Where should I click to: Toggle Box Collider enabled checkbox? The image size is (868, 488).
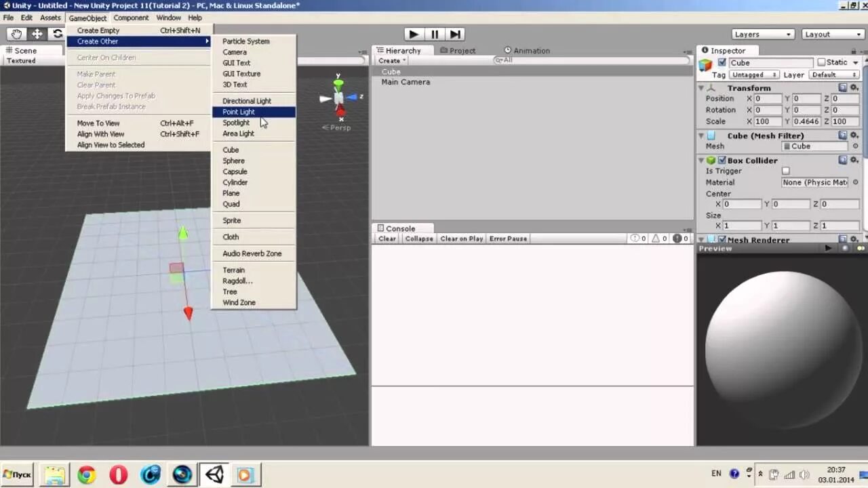pos(722,161)
